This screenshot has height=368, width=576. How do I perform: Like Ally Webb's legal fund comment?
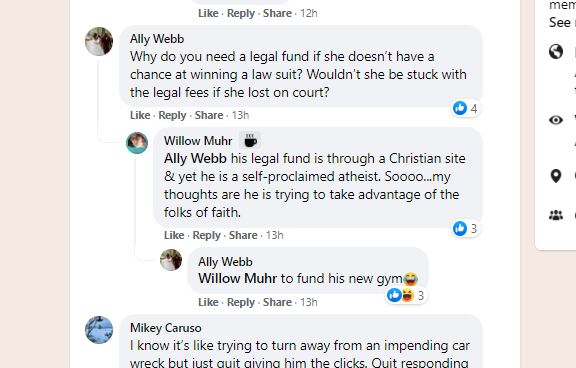[140, 115]
